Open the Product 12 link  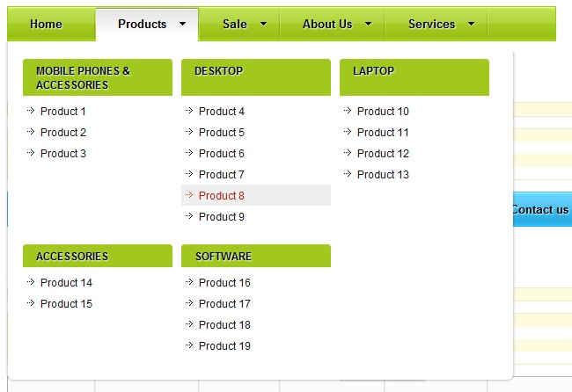point(383,154)
